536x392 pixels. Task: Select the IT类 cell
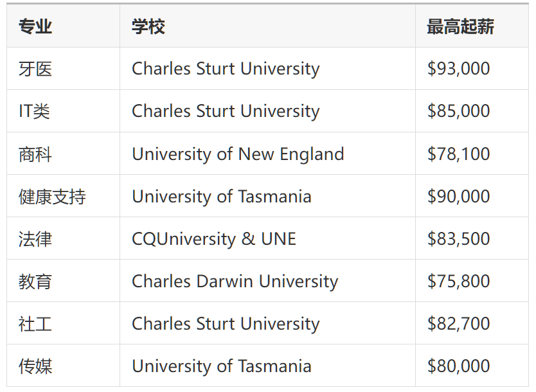[34, 111]
